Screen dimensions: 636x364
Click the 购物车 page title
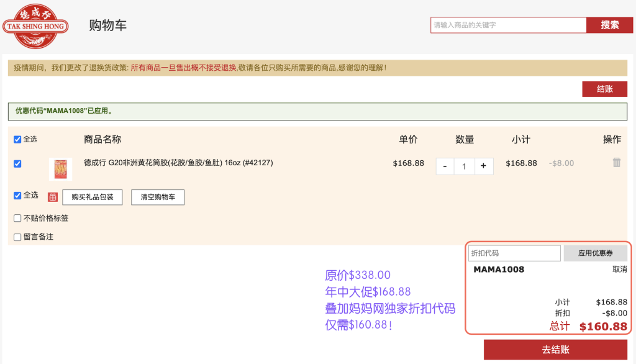108,25
